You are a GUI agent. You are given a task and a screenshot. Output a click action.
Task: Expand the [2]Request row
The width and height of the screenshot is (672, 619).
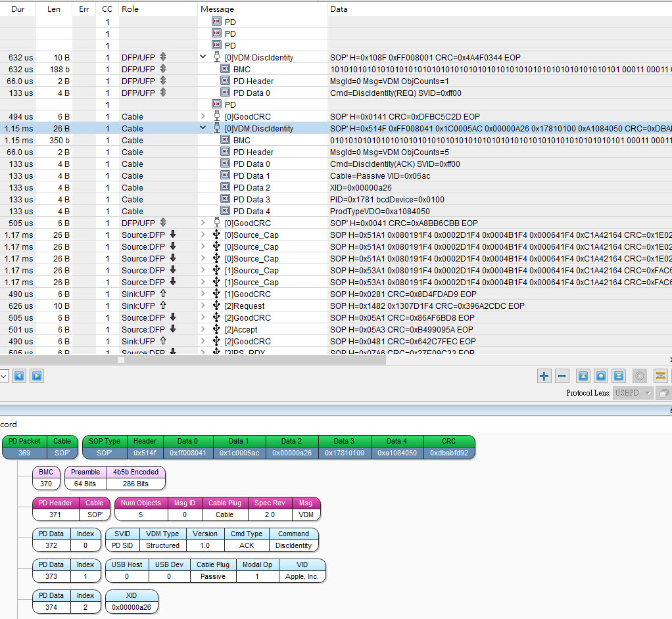coord(203,306)
